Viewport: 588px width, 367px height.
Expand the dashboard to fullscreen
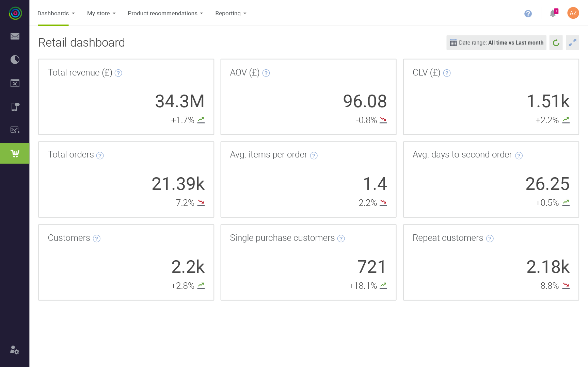572,43
